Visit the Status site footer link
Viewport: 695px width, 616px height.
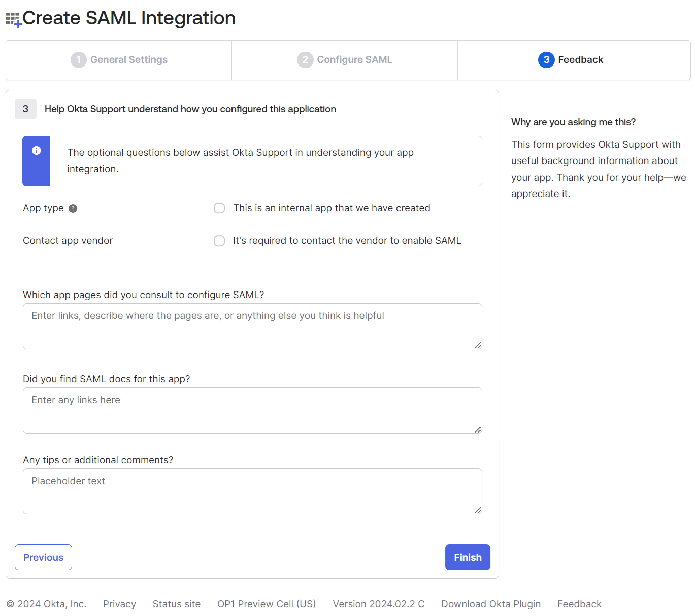click(x=176, y=604)
